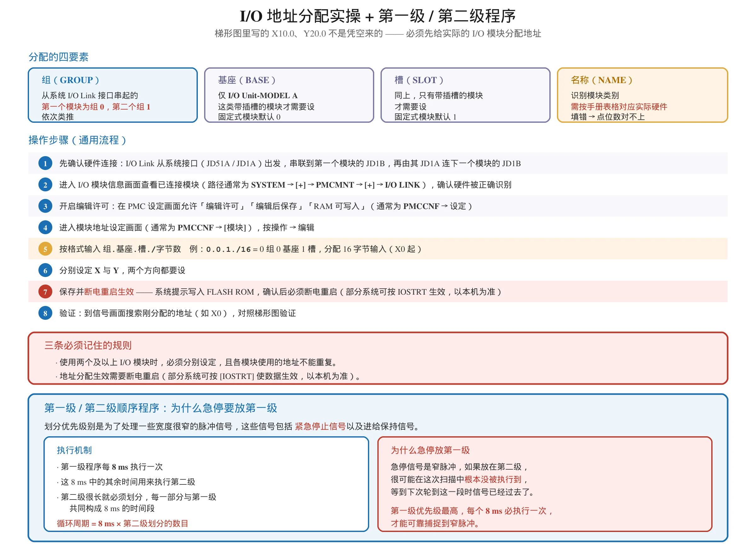The image size is (756, 554).
Task: Click the step 4 number circle
Action: pyautogui.click(x=45, y=228)
